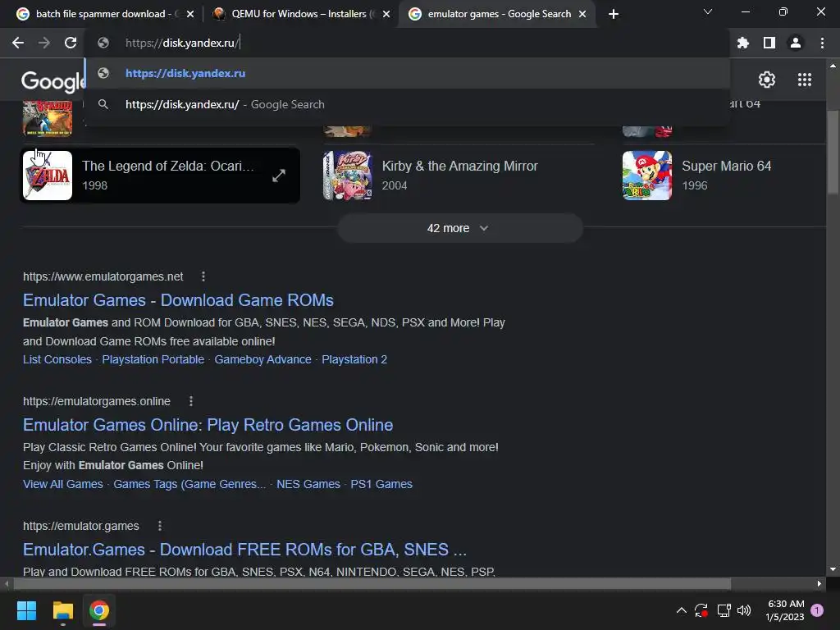Open Google search settings gear

pyautogui.click(x=767, y=80)
